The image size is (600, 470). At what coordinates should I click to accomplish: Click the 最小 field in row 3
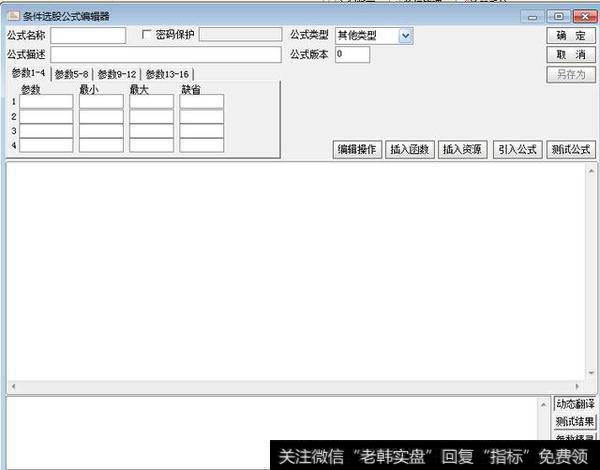pos(101,131)
